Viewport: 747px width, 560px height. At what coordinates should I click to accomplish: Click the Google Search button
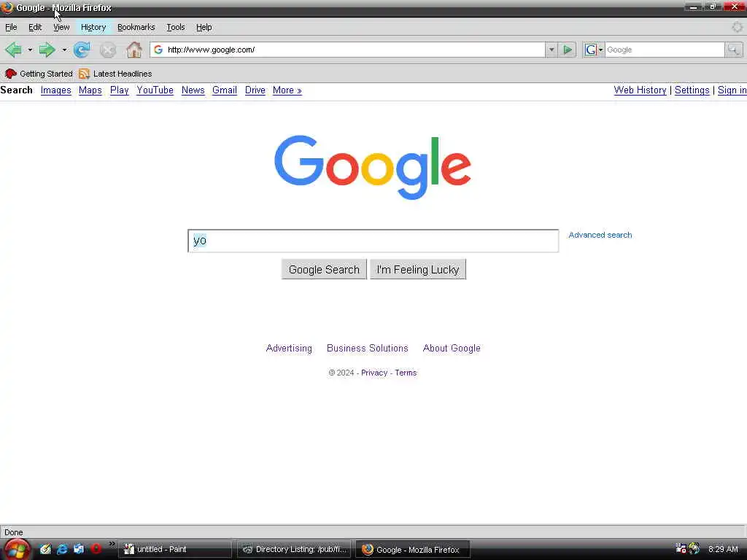(324, 270)
